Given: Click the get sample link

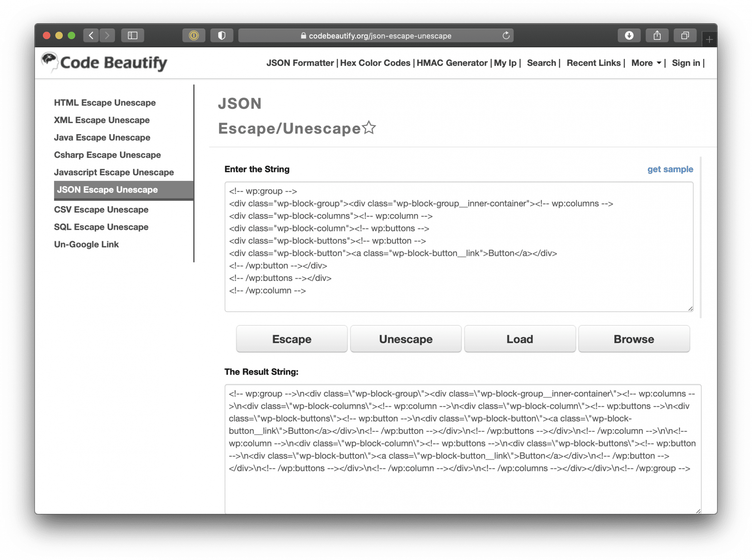Looking at the screenshot, I should click(x=670, y=169).
